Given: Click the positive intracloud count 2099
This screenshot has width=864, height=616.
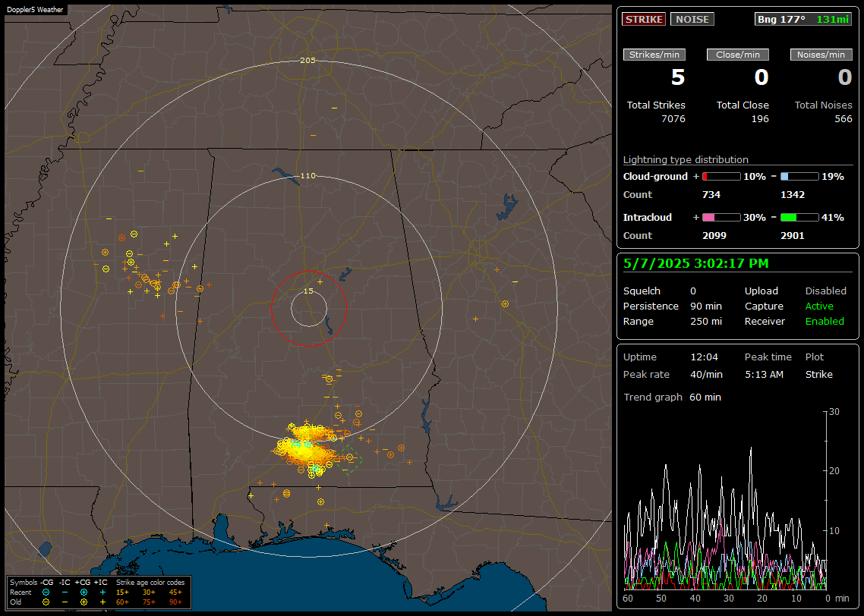Looking at the screenshot, I should point(714,236).
